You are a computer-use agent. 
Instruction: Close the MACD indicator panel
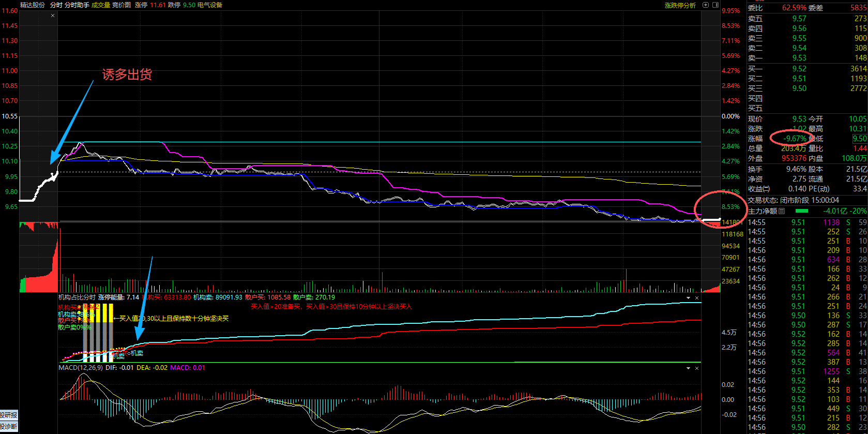[x=697, y=368]
